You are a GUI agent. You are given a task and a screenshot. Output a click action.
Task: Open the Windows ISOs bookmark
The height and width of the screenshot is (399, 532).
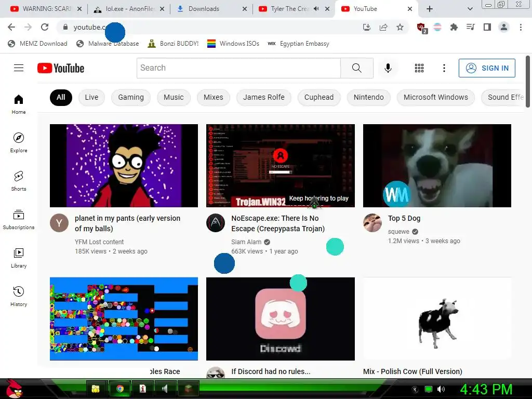click(x=233, y=44)
